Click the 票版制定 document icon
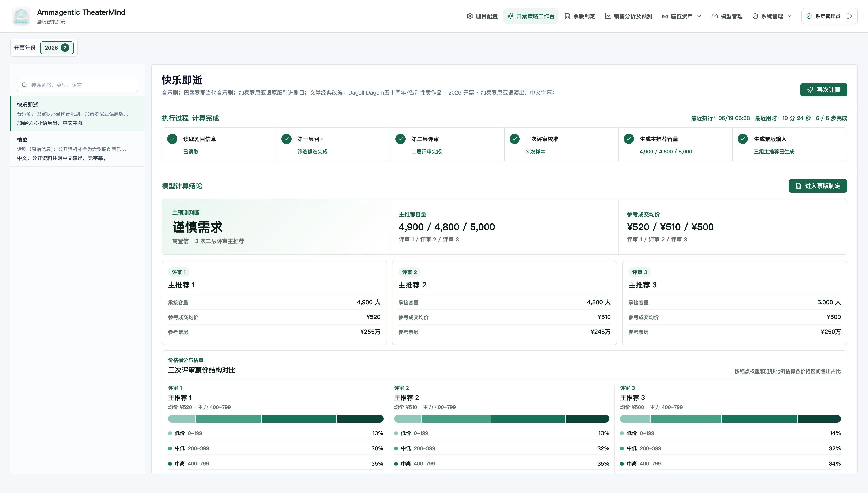Image resolution: width=868 pixels, height=493 pixels. click(567, 16)
